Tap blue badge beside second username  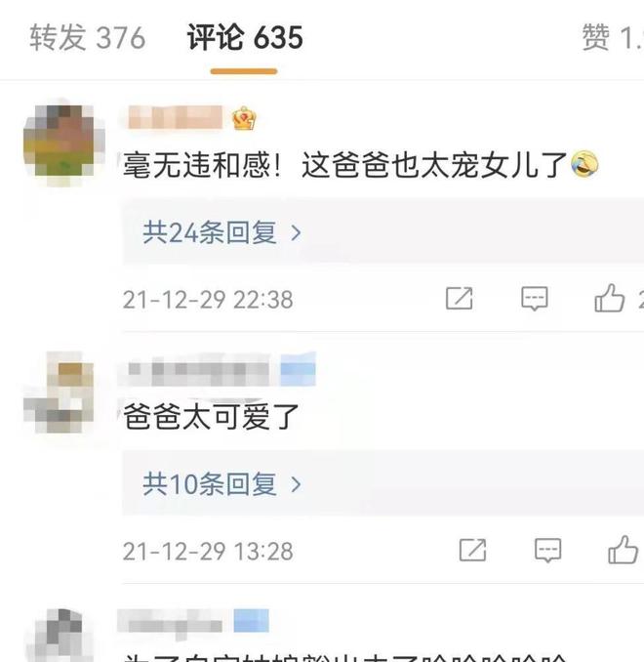point(298,370)
